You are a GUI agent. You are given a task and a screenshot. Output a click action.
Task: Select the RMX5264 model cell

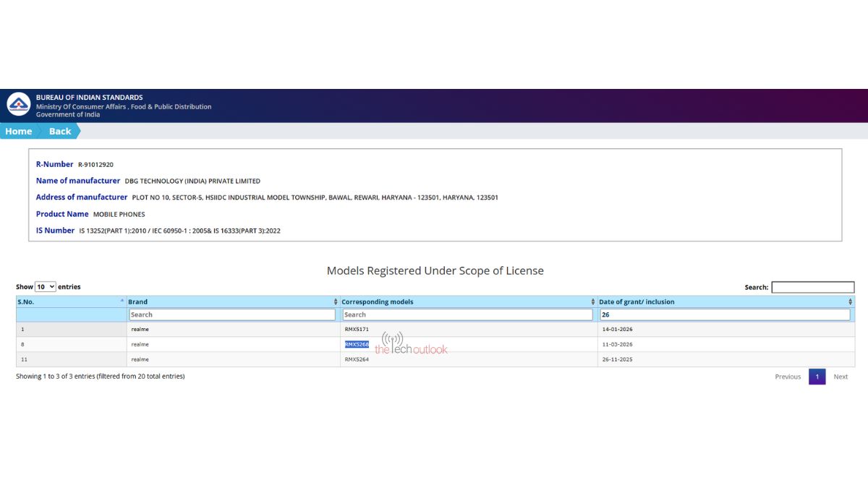point(357,359)
